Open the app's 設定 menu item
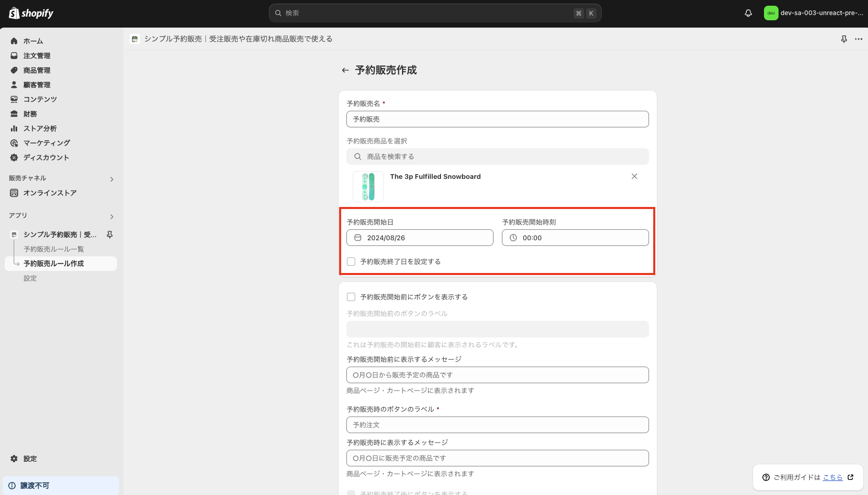 [x=30, y=278]
